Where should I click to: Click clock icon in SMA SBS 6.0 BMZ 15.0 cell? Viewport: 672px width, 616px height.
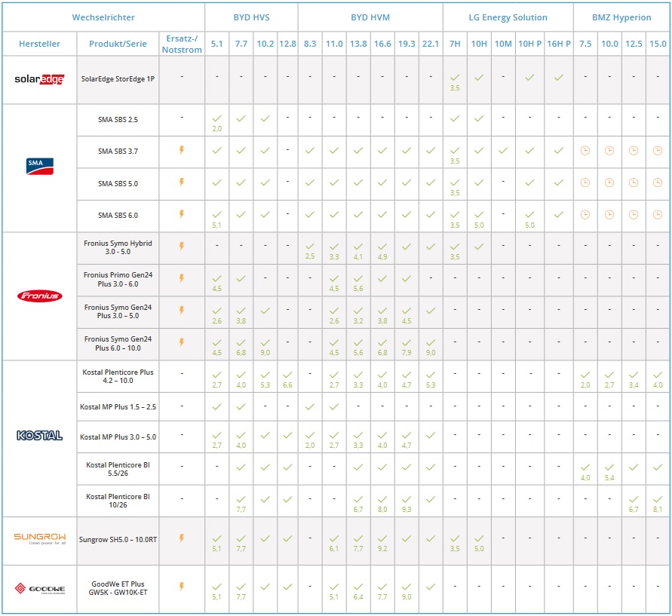pos(658,215)
